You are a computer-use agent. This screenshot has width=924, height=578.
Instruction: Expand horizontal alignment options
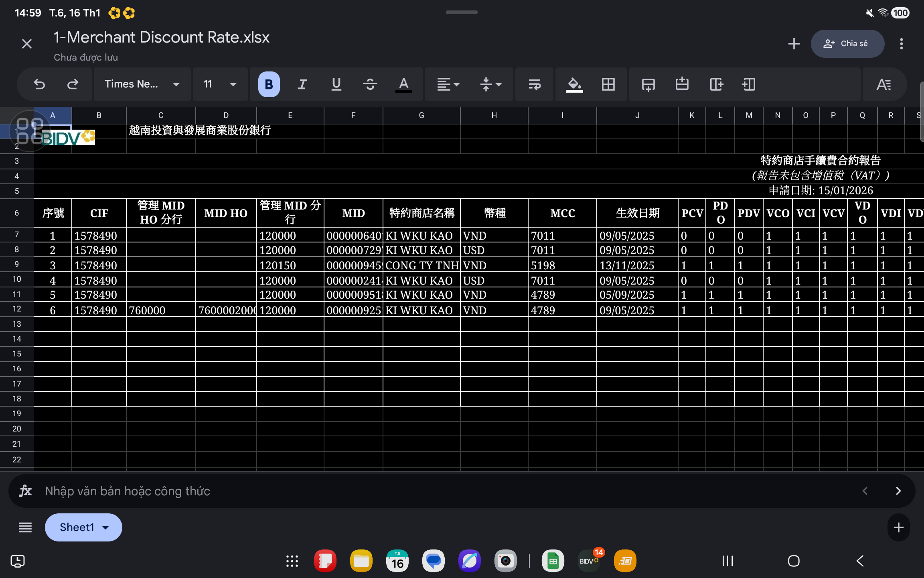click(x=448, y=84)
